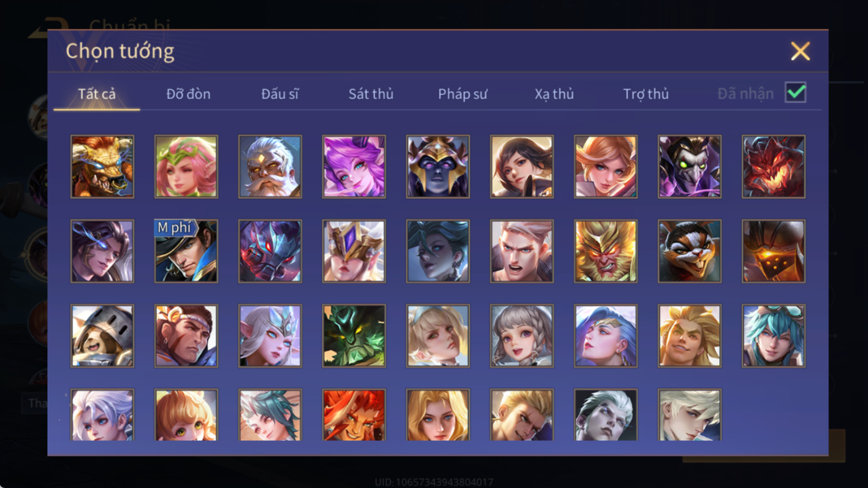The height and width of the screenshot is (488, 868).
Task: Select the green glowing-eyed forest monster hero
Action: click(354, 336)
